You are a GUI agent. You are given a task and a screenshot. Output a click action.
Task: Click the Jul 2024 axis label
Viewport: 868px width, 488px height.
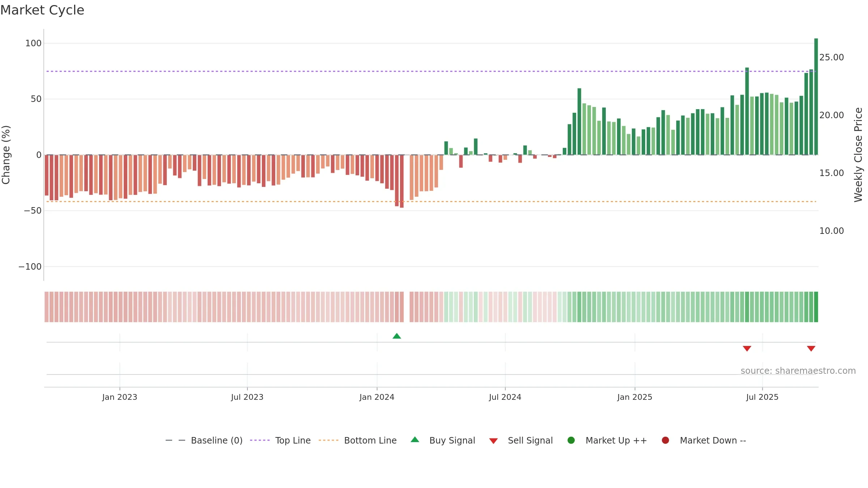coord(505,397)
